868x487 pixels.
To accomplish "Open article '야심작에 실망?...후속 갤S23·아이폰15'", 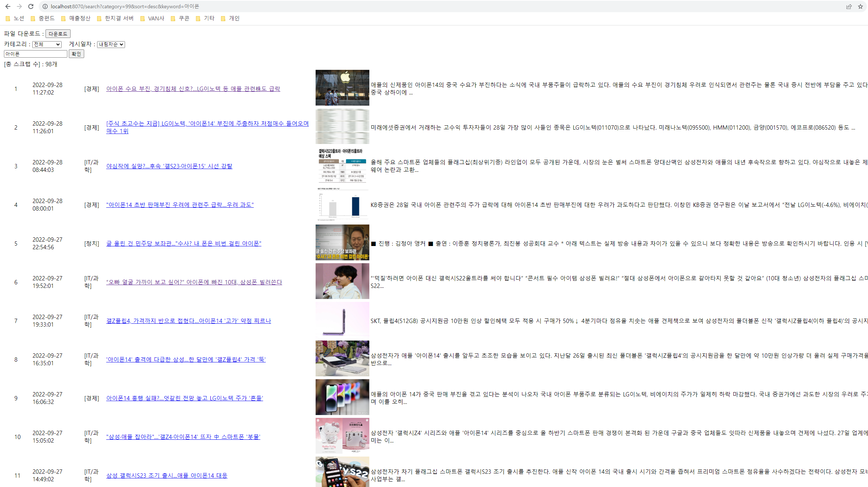I will pyautogui.click(x=169, y=166).
